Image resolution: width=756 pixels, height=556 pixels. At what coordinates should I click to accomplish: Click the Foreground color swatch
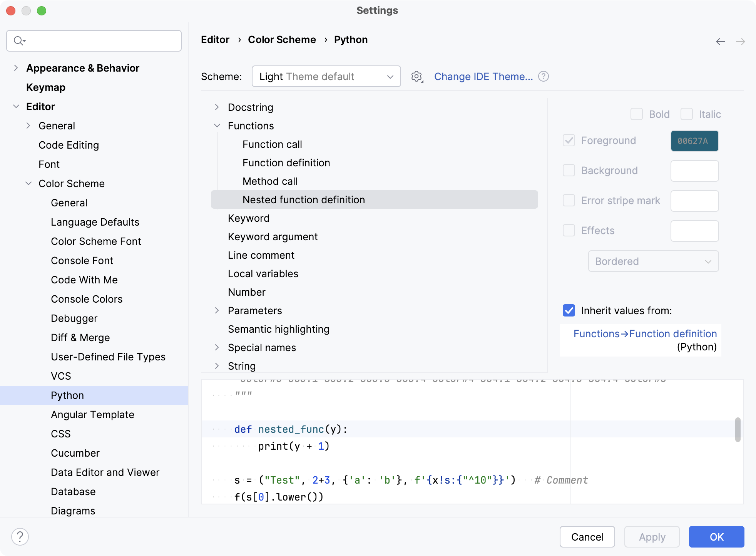(x=694, y=141)
